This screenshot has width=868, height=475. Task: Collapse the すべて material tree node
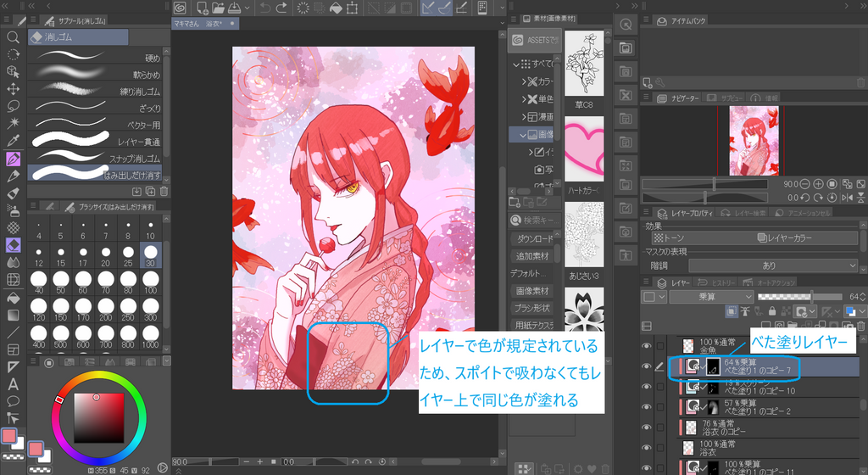tap(516, 64)
